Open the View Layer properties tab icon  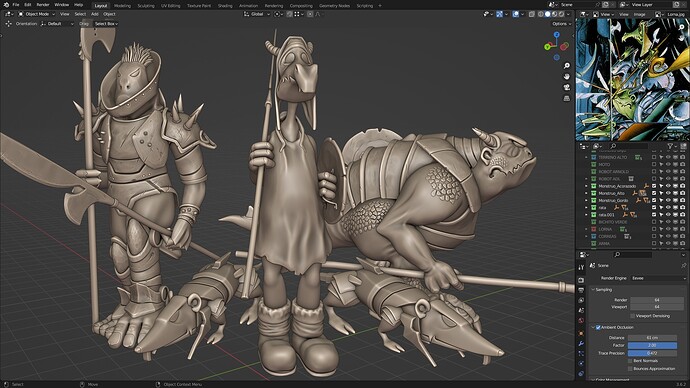coord(581,300)
